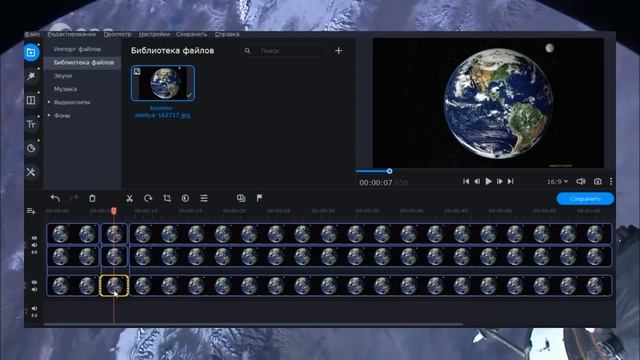Open the Stickers tab in sidebar
This screenshot has width=640, height=360.
coord(31,148)
